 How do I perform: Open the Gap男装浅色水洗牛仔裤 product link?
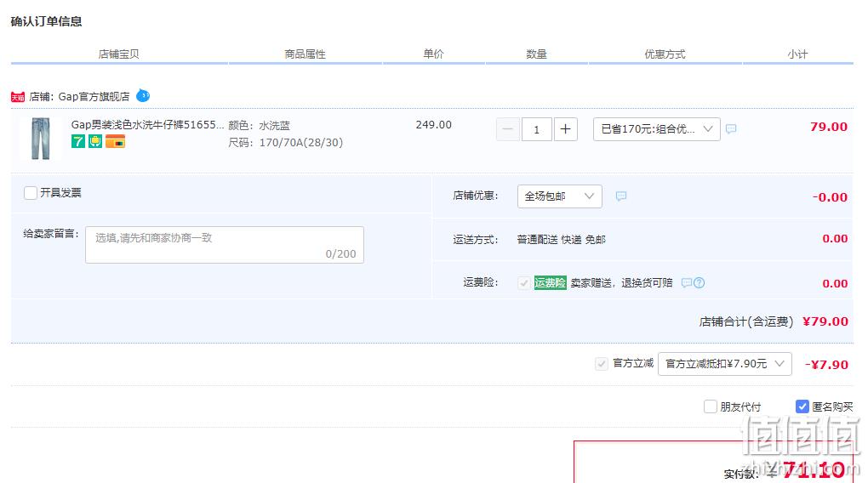(x=147, y=124)
